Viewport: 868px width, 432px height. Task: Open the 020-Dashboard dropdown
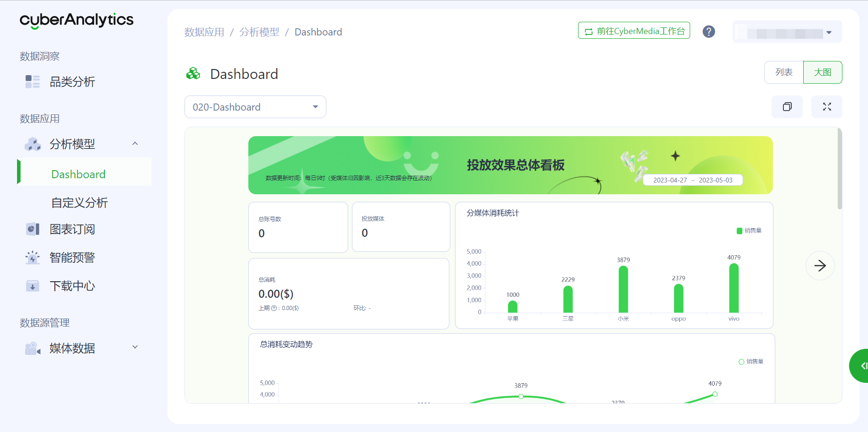click(255, 107)
